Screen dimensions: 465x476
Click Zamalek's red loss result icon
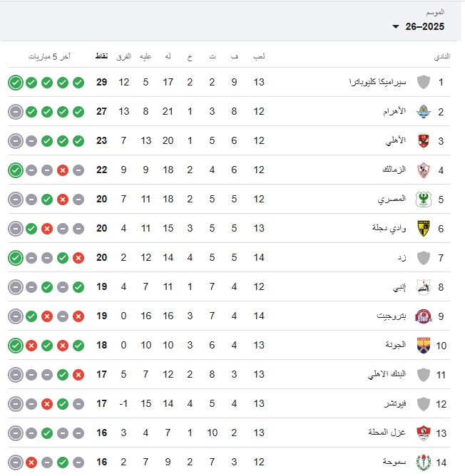(x=63, y=170)
